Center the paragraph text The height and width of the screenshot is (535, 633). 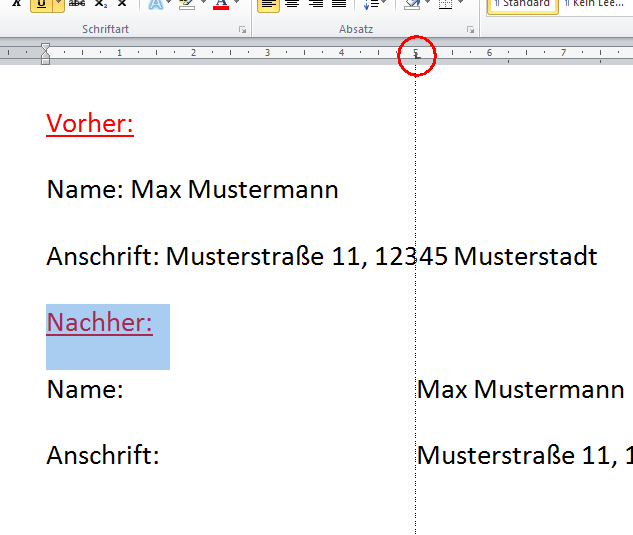(x=292, y=4)
